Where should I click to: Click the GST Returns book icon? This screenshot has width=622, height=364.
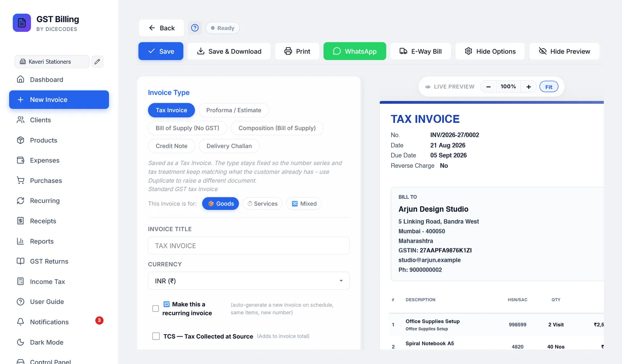tap(21, 261)
